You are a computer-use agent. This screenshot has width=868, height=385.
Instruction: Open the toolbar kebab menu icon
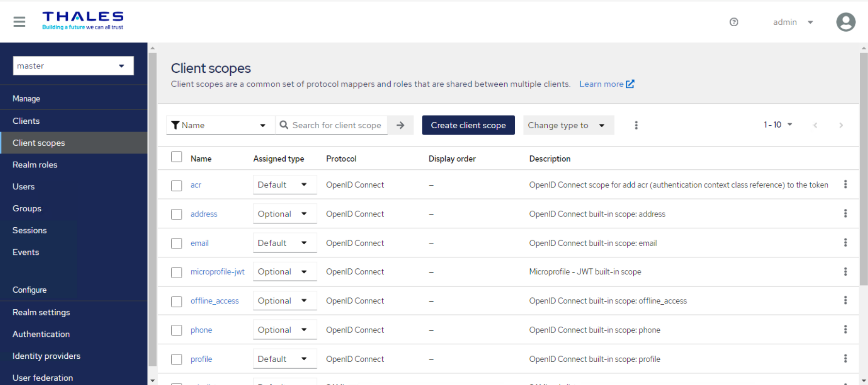(636, 125)
